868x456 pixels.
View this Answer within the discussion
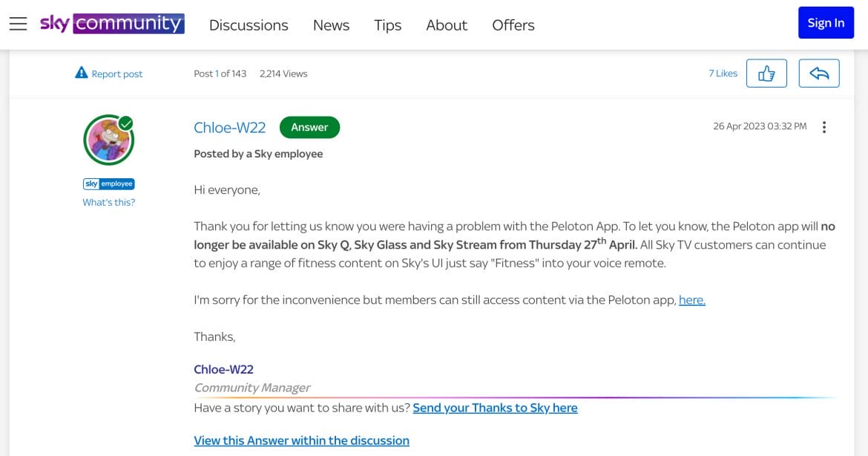tap(302, 440)
